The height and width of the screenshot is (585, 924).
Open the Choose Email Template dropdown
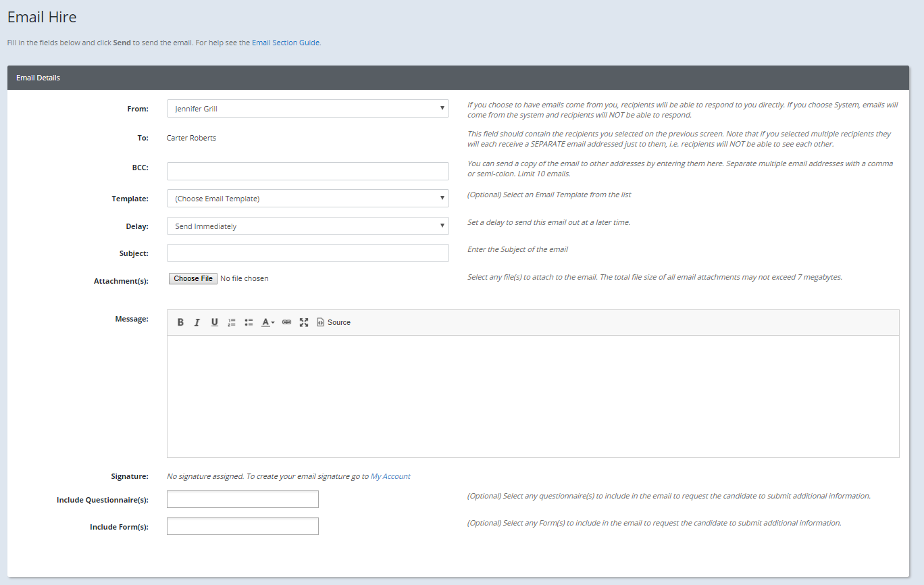tap(307, 198)
